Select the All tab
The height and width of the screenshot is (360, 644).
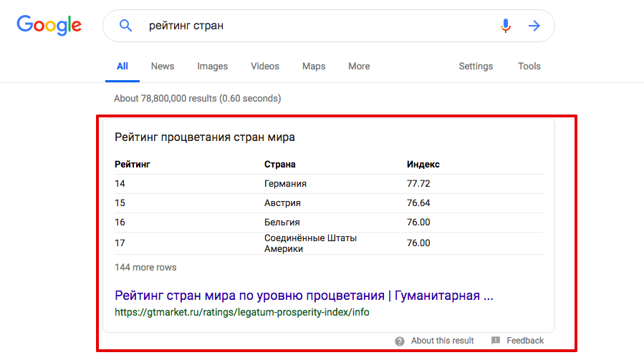[122, 66]
